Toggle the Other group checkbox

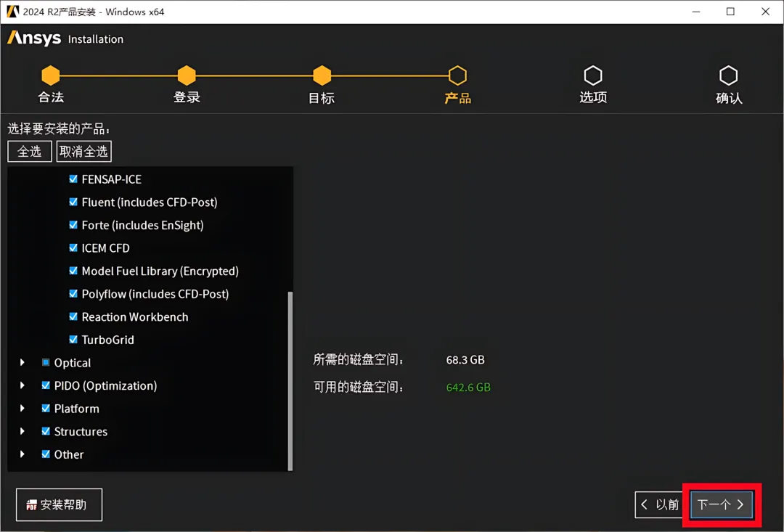coord(46,454)
